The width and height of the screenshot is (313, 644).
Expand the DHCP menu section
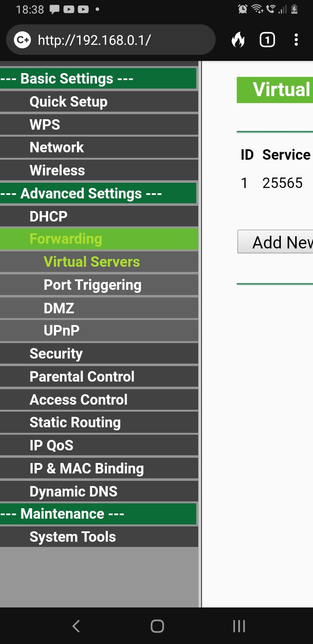coord(48,216)
